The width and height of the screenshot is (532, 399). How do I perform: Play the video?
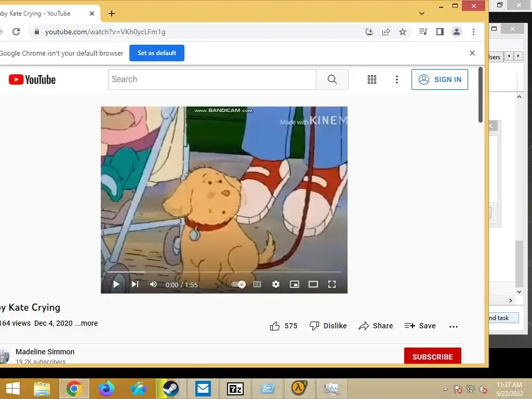(x=116, y=284)
